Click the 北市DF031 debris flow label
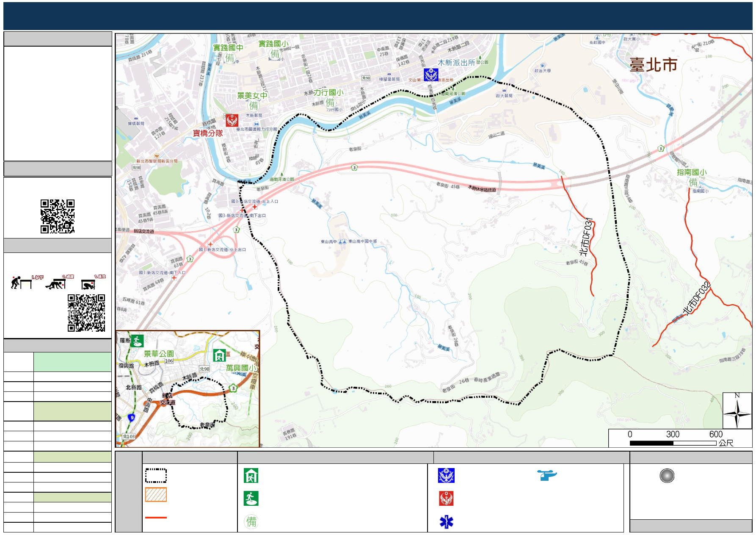Screen dimensions: 756x535 tap(586, 237)
